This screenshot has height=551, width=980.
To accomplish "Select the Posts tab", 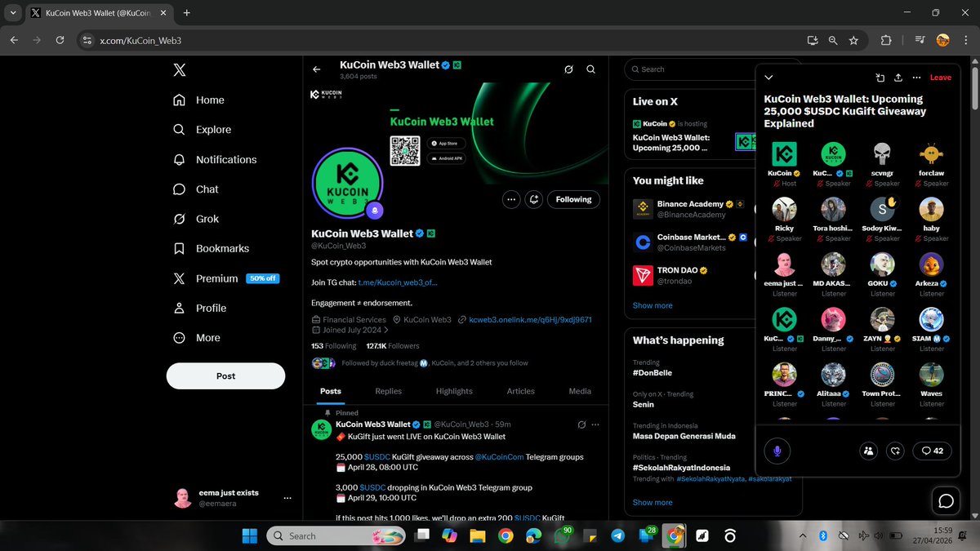I will tap(331, 391).
